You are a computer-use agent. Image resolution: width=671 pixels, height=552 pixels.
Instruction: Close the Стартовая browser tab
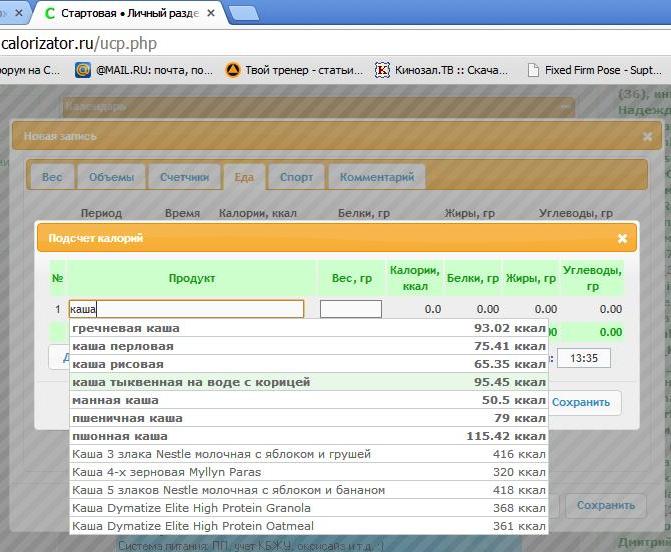[211, 13]
